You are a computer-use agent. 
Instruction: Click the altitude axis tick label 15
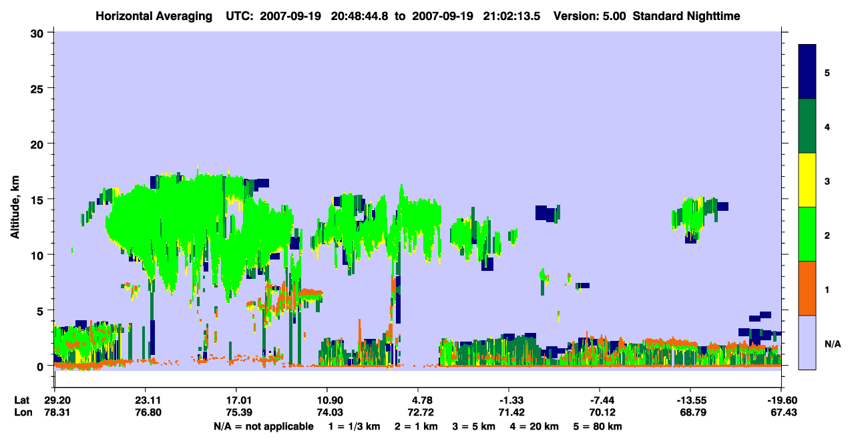point(39,199)
